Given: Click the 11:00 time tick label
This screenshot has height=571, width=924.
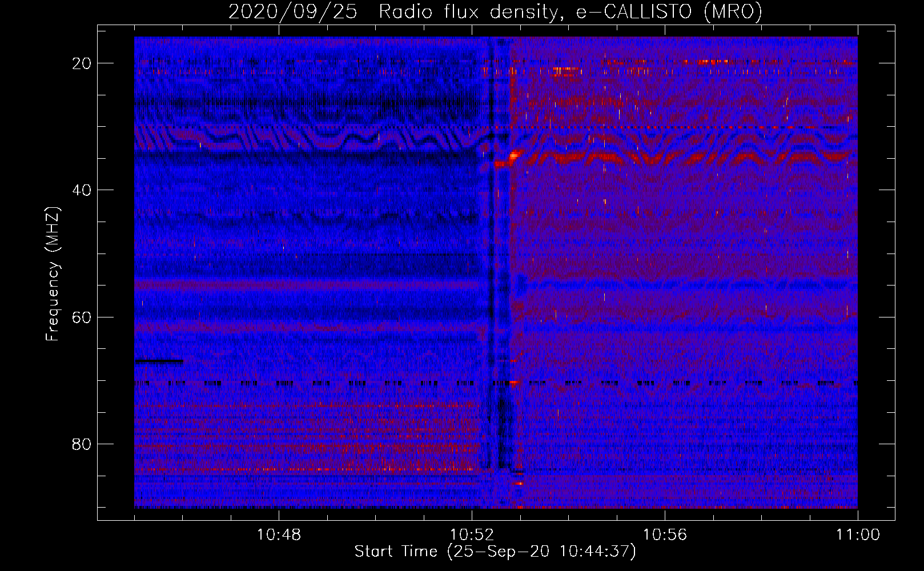Looking at the screenshot, I should [858, 535].
